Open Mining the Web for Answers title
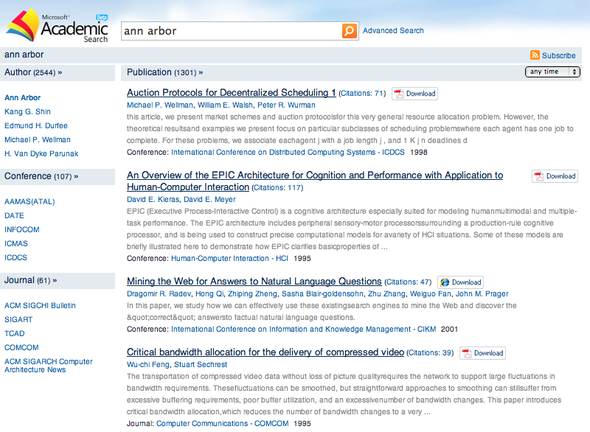 (x=254, y=281)
